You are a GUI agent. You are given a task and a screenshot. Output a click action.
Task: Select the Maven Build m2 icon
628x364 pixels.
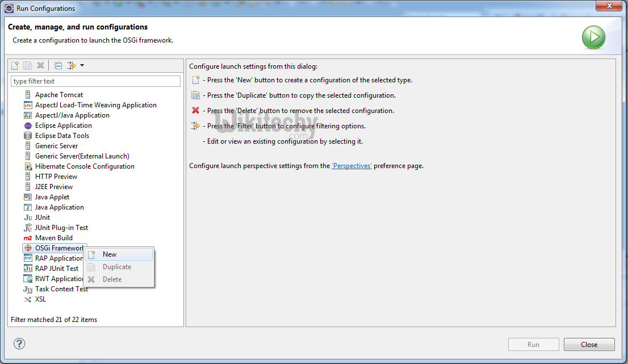pyautogui.click(x=28, y=238)
